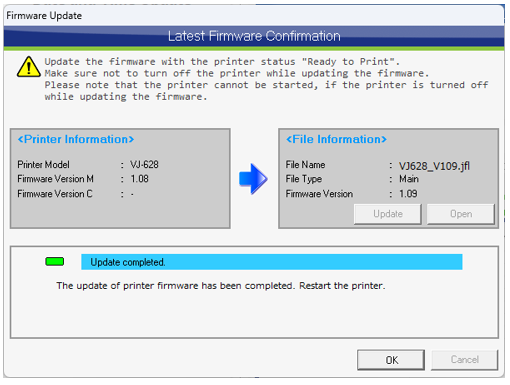
Task: Click the Printer Information heading
Action: pos(76,139)
